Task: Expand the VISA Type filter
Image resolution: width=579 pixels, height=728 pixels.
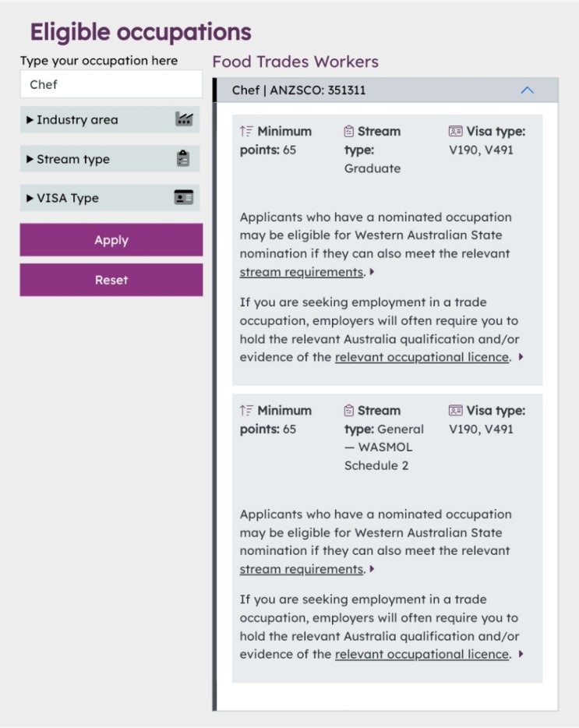Action: click(110, 198)
